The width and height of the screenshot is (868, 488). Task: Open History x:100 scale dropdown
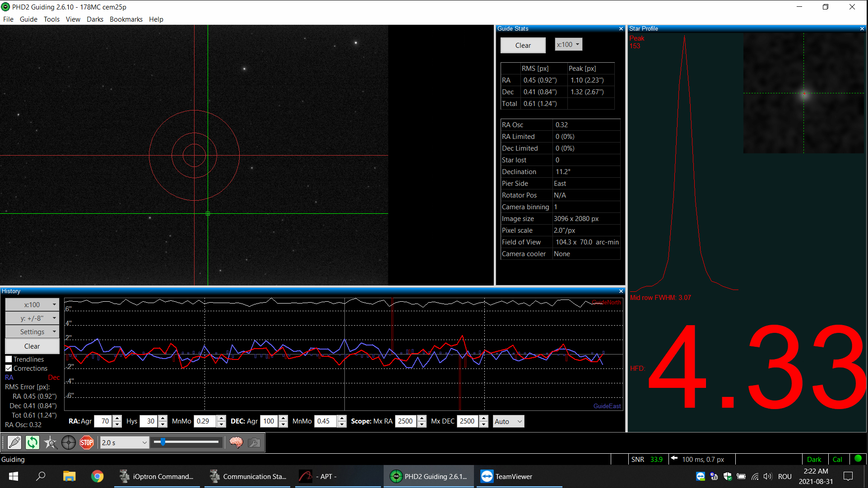tap(32, 305)
